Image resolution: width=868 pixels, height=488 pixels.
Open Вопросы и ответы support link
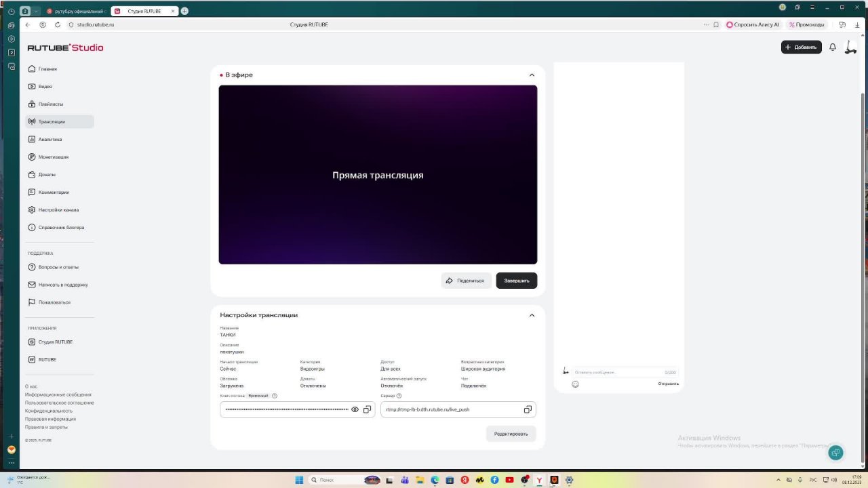coord(60,267)
